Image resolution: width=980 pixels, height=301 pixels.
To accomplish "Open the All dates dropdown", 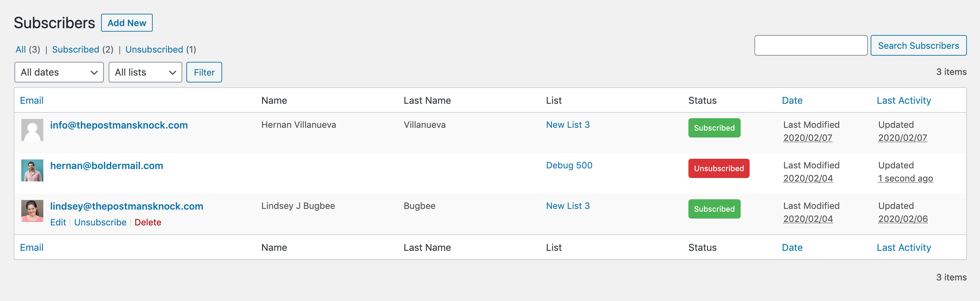I will [59, 72].
